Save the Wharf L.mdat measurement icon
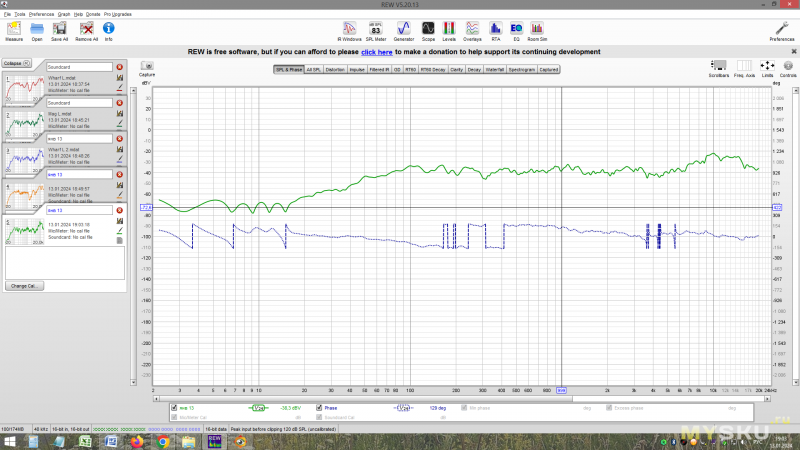This screenshot has width=800, height=450. coord(120,78)
